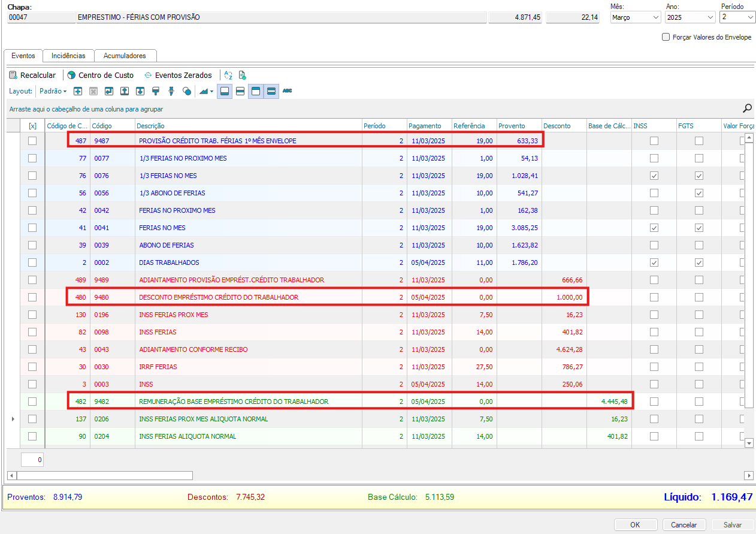Open the Ano dropdown showing 2025
The height and width of the screenshot is (534, 756).
(691, 17)
